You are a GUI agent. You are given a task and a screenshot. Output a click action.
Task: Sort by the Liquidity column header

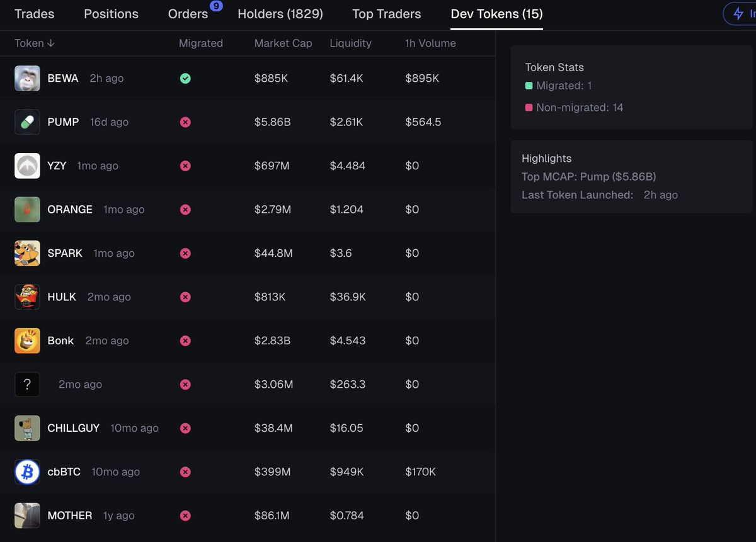[x=350, y=43]
